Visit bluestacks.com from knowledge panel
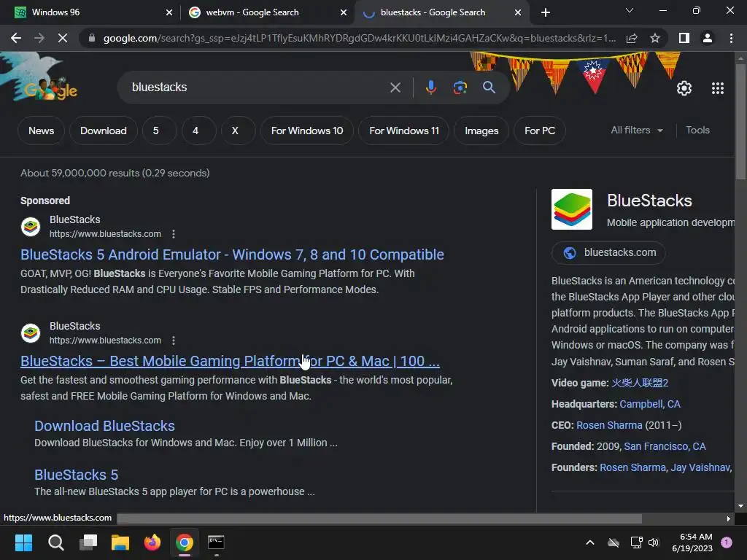 (609, 253)
